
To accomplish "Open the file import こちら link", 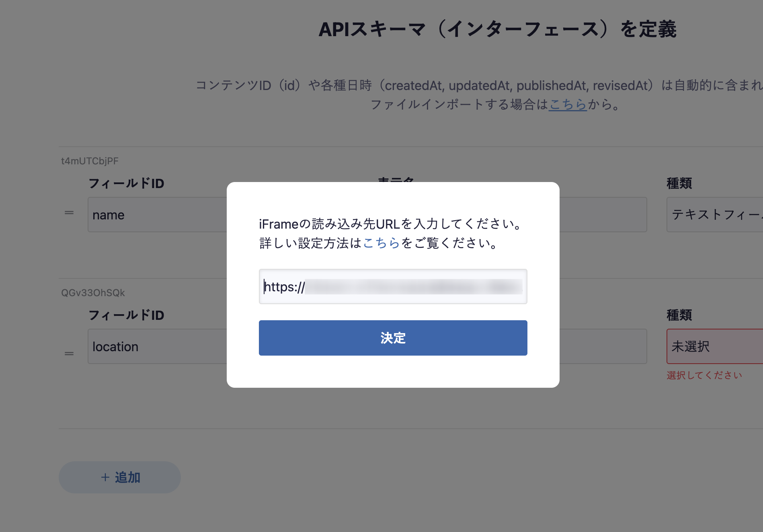I will pos(568,104).
